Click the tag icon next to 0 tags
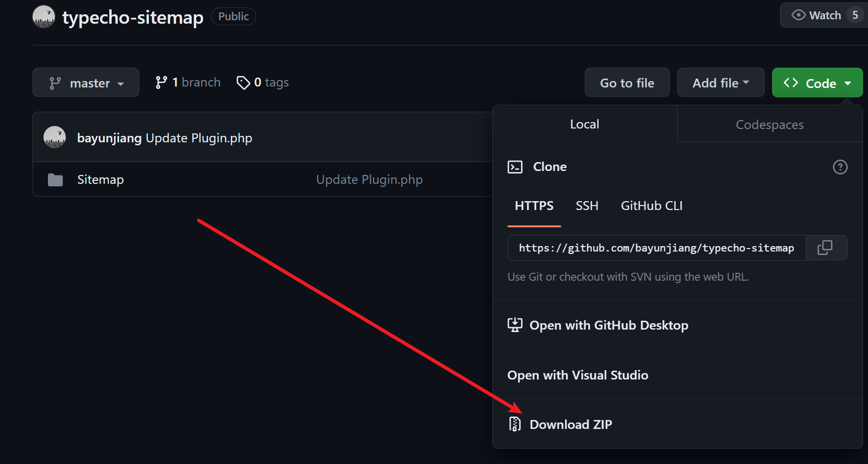Viewport: 868px width, 464px height. point(243,83)
